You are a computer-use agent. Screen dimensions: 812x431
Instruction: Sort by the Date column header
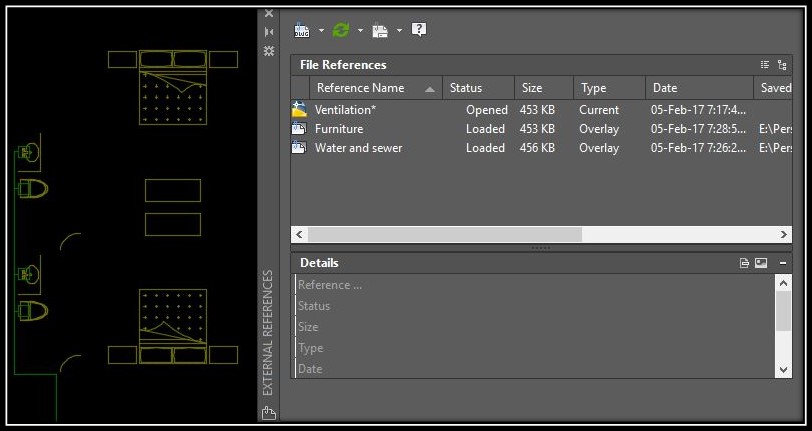click(700, 88)
